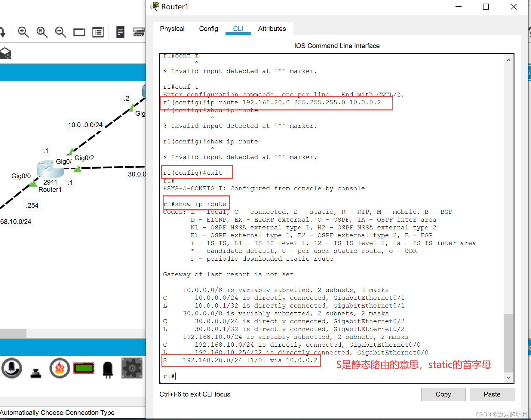Select the gear motor component icon

coord(132,368)
